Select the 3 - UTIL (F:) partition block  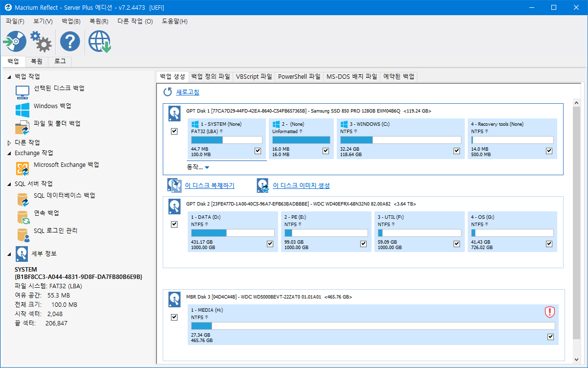[419, 231]
